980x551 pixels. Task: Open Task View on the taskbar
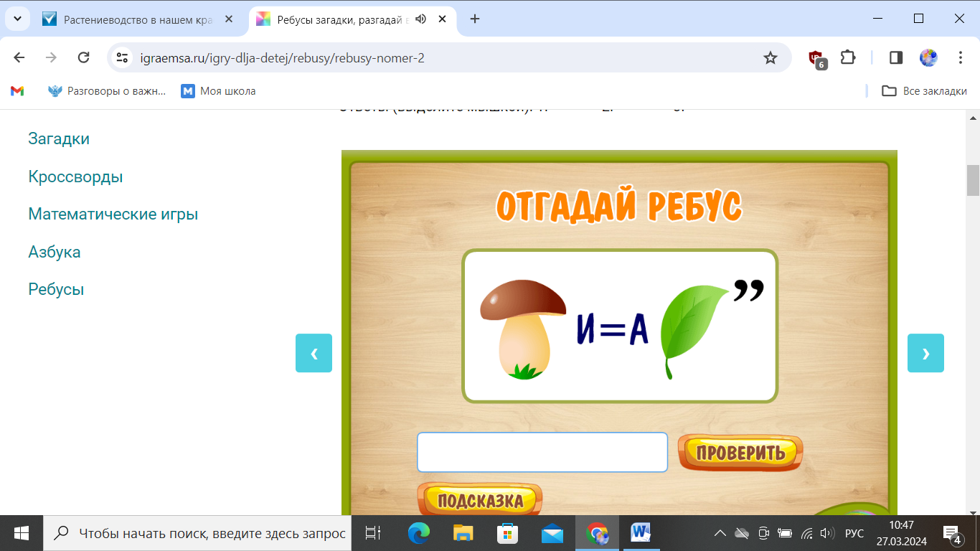(373, 533)
